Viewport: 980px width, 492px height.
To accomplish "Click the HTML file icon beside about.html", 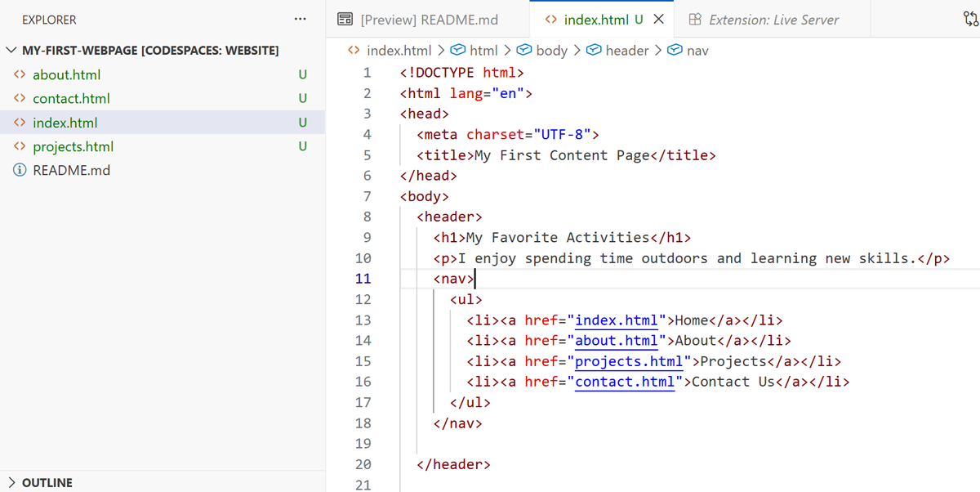I will (20, 74).
